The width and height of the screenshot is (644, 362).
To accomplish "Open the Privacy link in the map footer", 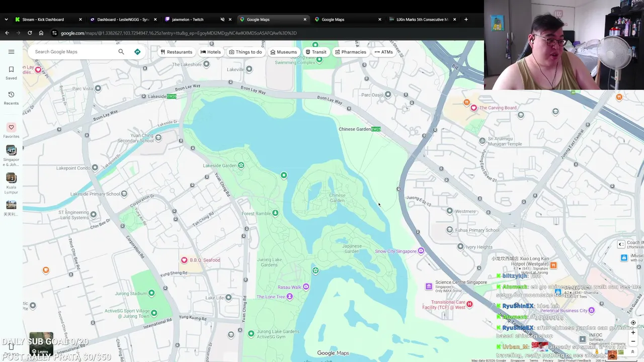I will tap(548, 360).
